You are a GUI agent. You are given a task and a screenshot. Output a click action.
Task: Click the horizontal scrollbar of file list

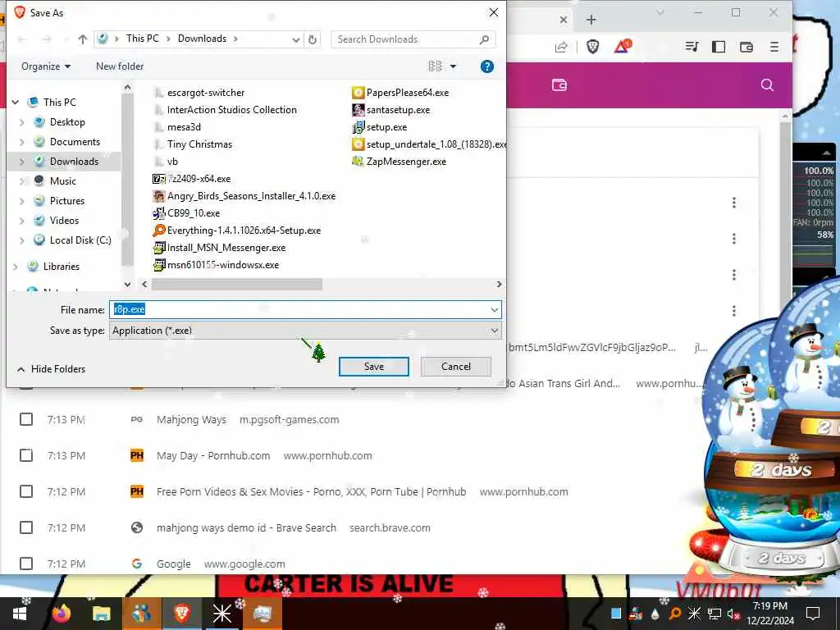[x=237, y=284]
